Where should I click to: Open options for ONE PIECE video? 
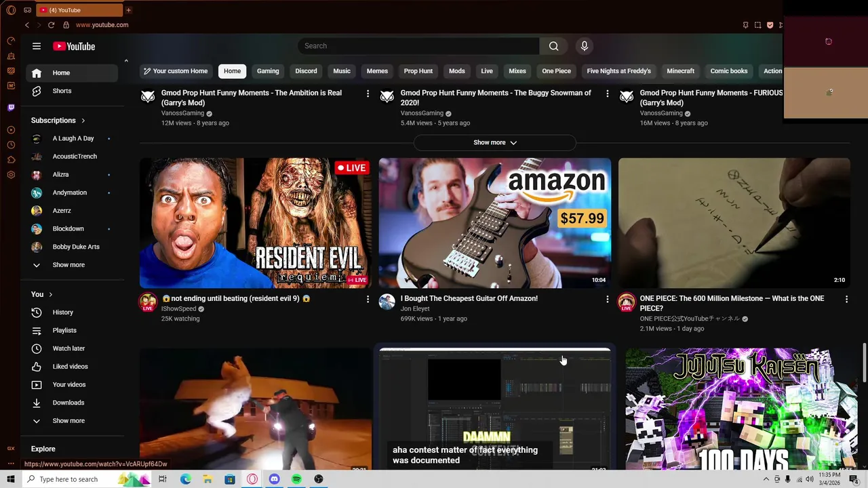pyautogui.click(x=846, y=299)
